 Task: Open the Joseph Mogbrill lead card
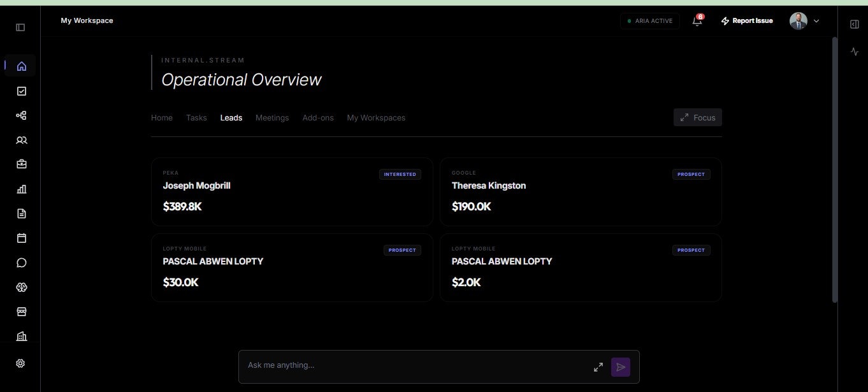click(291, 191)
